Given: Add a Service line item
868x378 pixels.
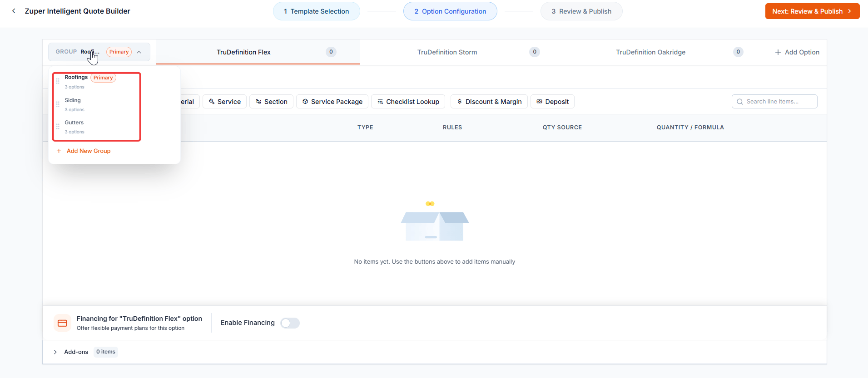Looking at the screenshot, I should pos(224,102).
